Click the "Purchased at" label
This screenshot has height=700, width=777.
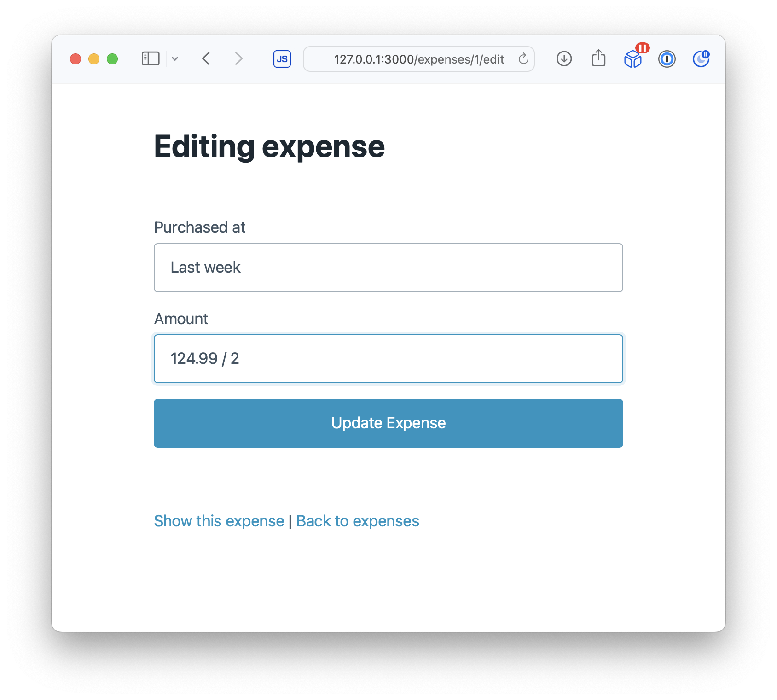coord(200,227)
